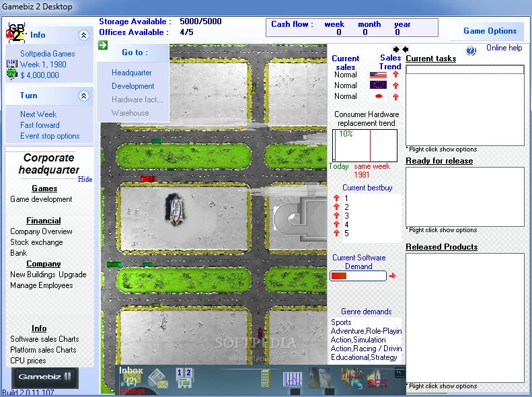Click the European flag in Current sales

tap(378, 85)
